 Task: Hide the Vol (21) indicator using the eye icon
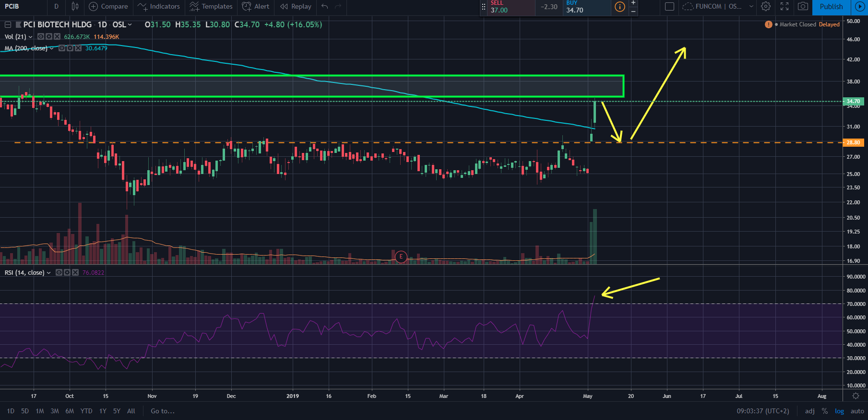(41, 36)
